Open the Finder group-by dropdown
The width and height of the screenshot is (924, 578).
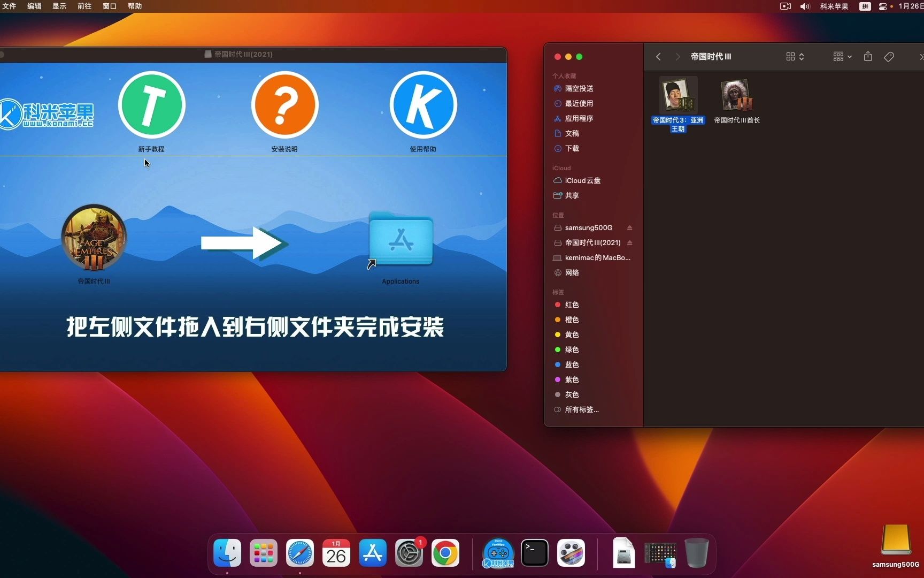point(842,57)
